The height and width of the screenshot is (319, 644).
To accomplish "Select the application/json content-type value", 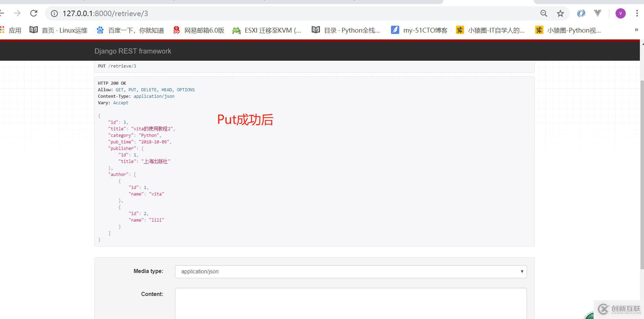I will (154, 96).
